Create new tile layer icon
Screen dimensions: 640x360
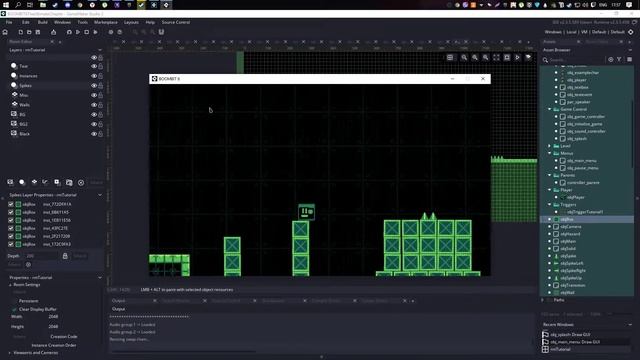34,182
